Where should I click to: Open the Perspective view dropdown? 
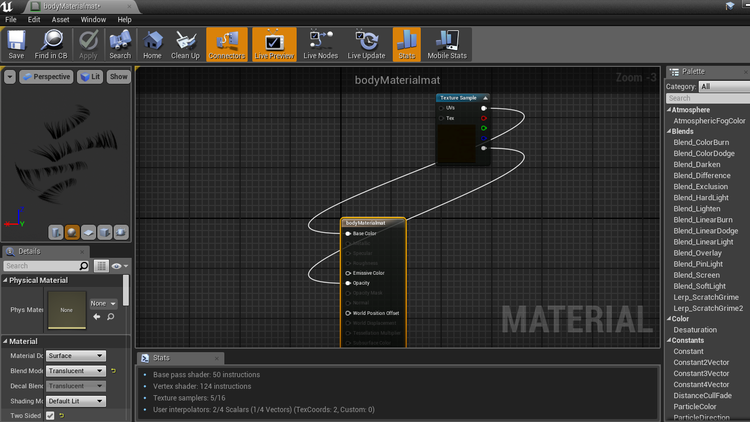point(46,77)
